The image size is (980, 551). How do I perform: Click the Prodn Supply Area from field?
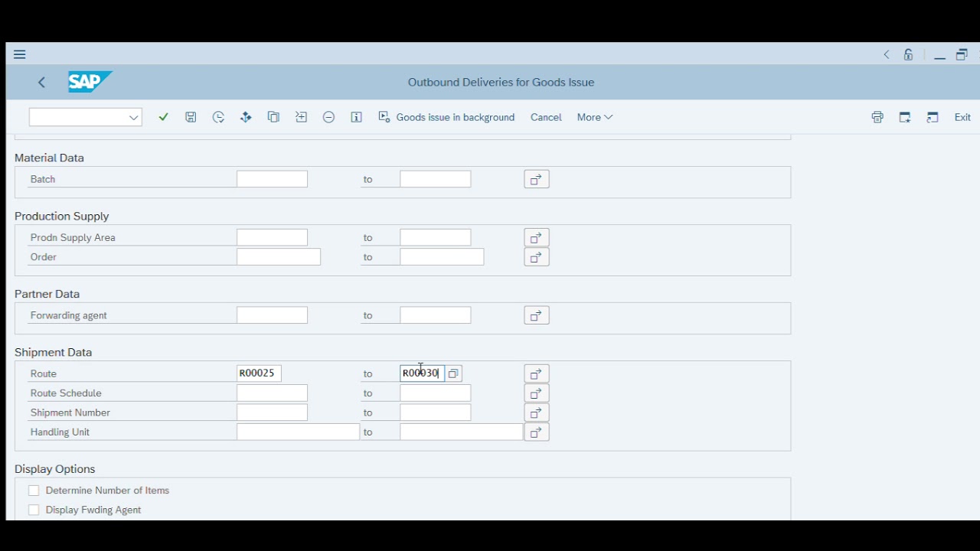[x=272, y=238]
